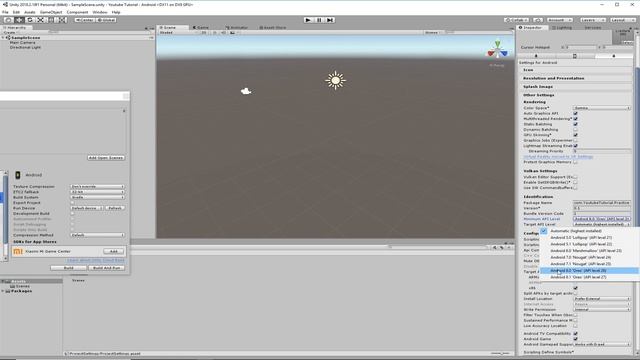Toggle Android Game checkbox
Image resolution: width=640 pixels, height=360 pixels.
[x=576, y=339]
